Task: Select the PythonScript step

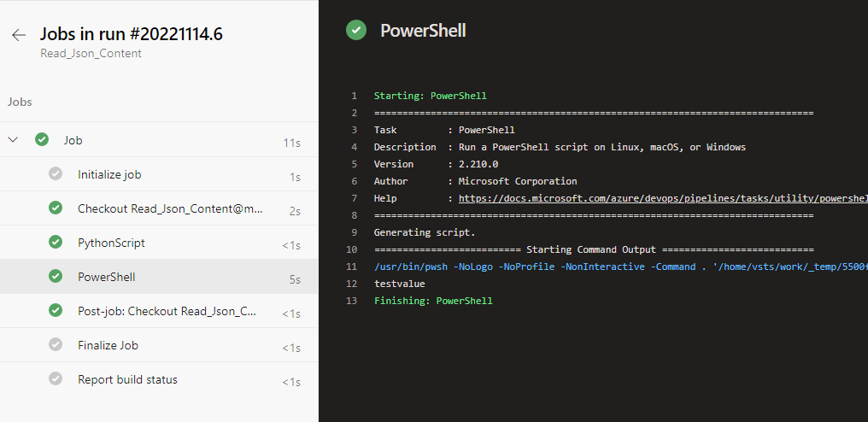Action: [x=159, y=243]
